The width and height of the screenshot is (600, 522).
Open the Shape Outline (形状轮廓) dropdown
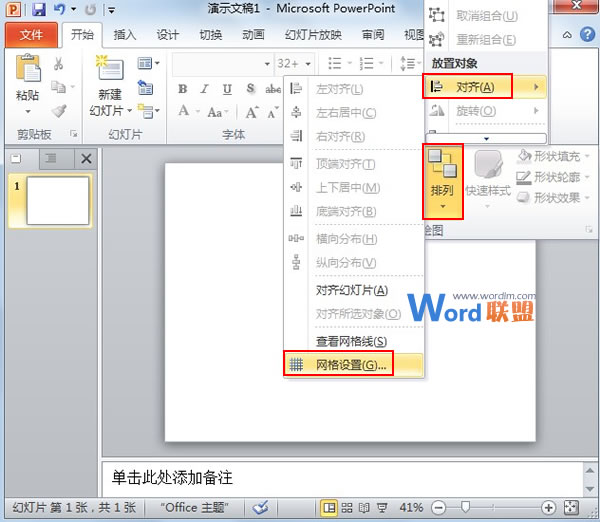click(553, 177)
